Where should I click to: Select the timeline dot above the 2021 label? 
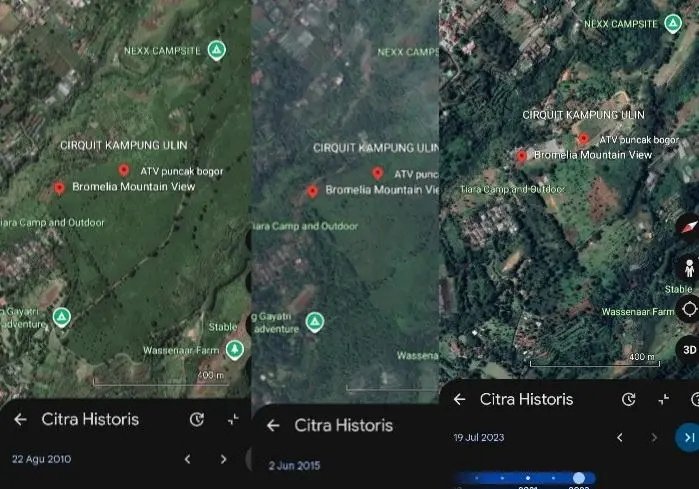tap(528, 478)
